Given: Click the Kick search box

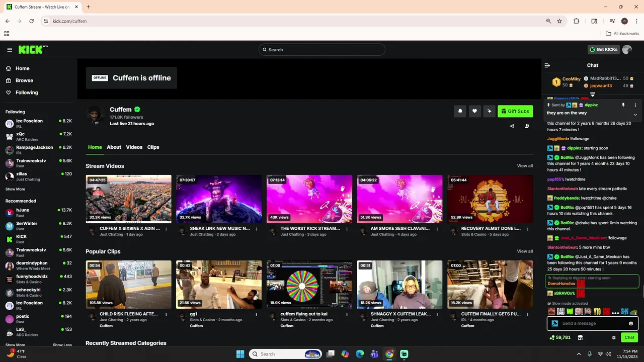Looking at the screenshot, I should pos(322,49).
